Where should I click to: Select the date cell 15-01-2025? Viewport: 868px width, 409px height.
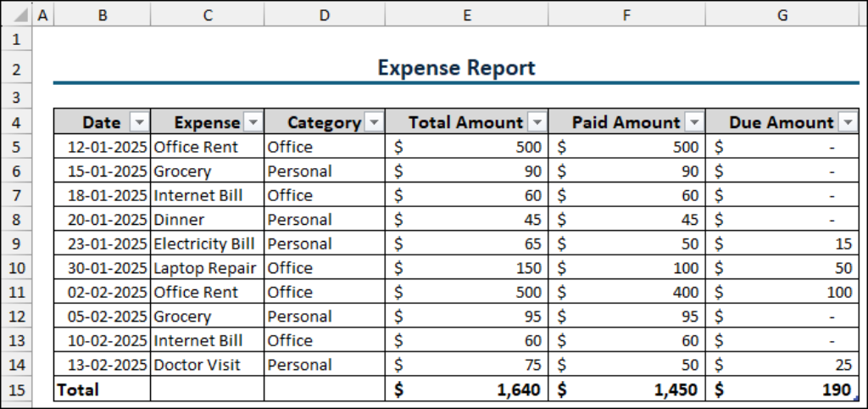(102, 171)
